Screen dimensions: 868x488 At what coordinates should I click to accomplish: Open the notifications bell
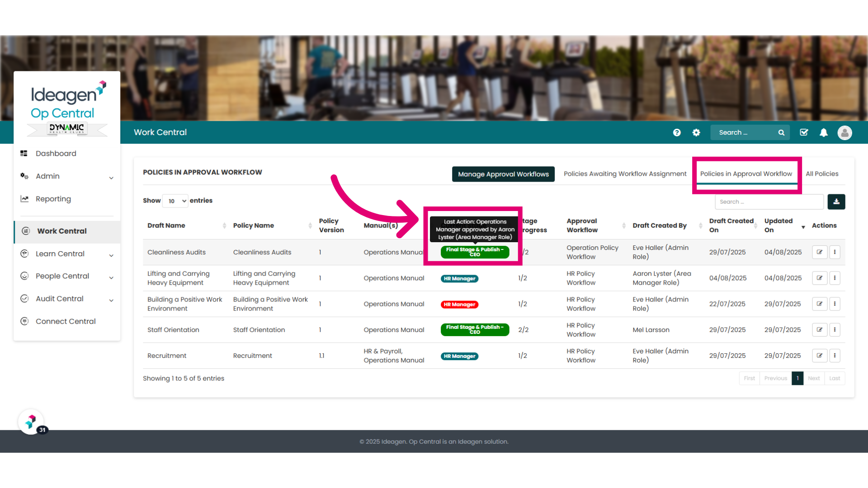click(x=824, y=132)
